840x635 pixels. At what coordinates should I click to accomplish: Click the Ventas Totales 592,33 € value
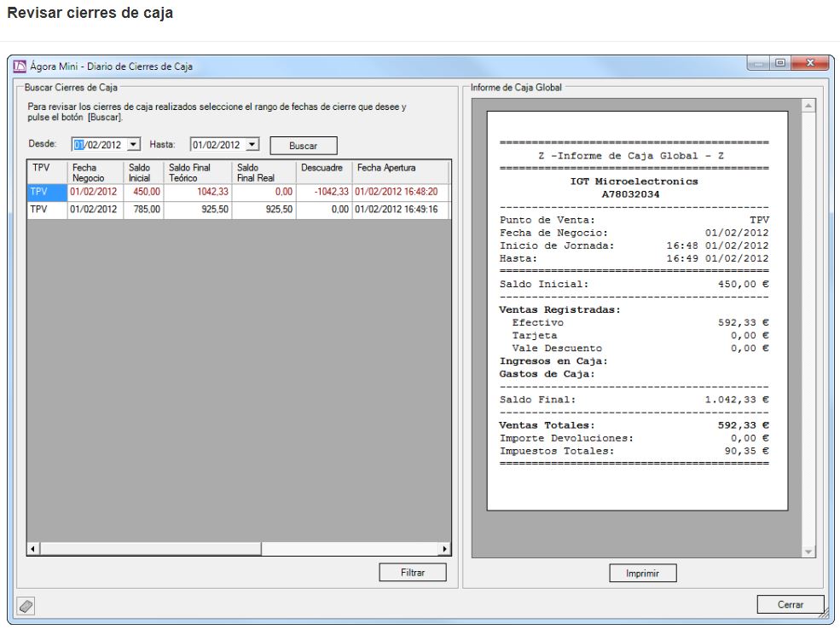(743, 425)
